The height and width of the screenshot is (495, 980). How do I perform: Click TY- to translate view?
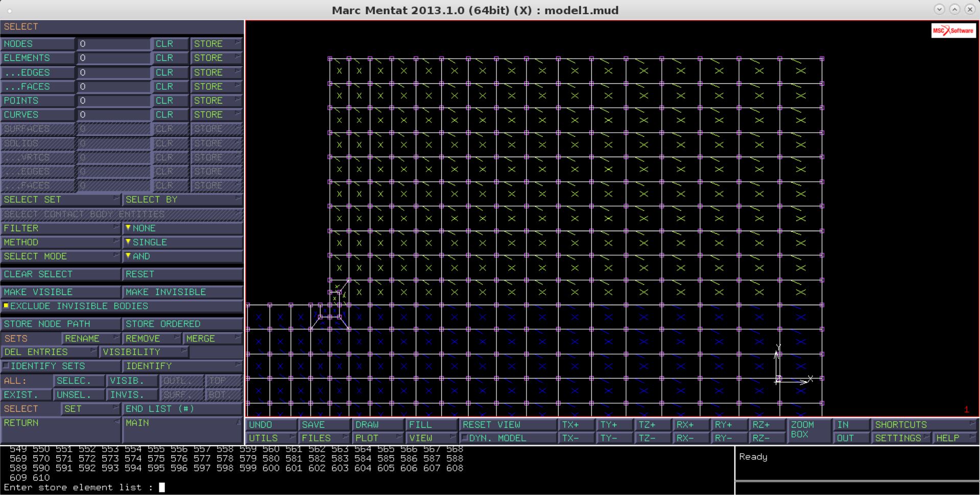615,438
